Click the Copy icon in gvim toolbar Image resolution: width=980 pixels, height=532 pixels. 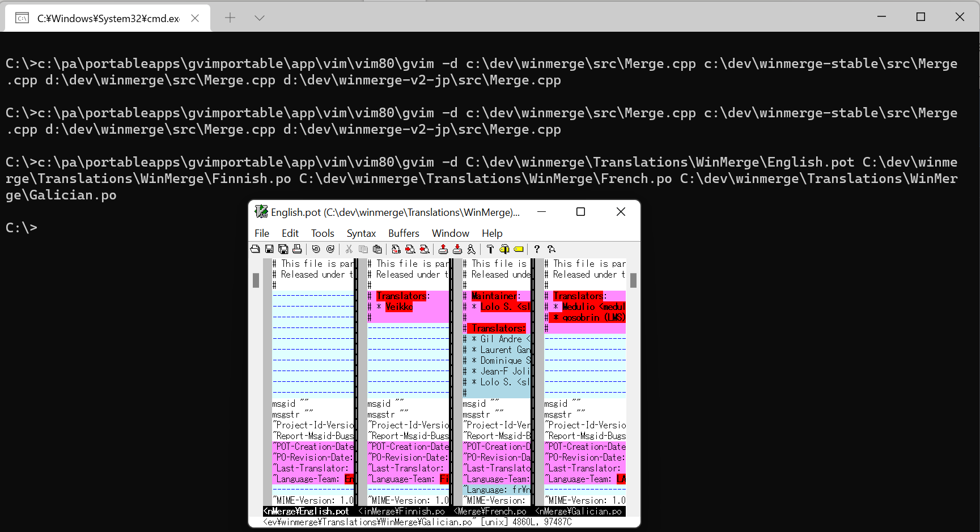coord(363,249)
